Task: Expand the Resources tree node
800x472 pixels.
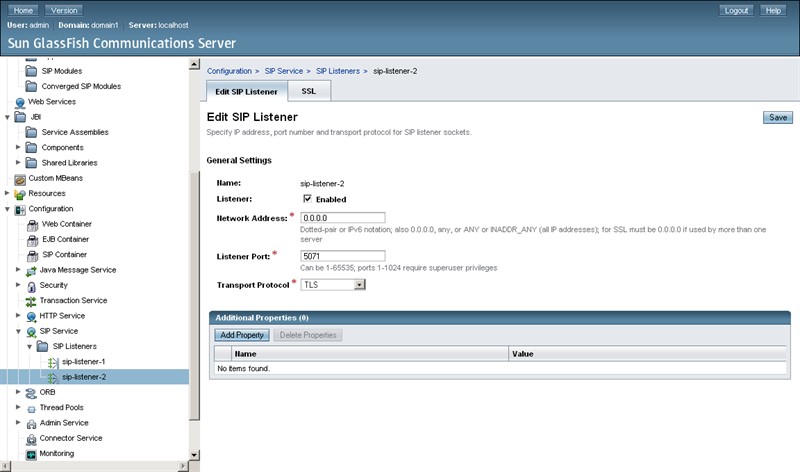Action: (7, 193)
